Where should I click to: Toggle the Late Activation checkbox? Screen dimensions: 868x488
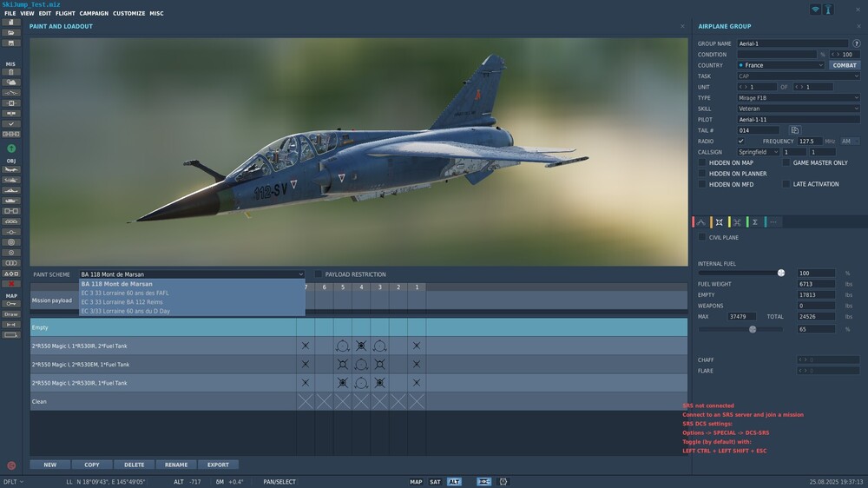(x=786, y=184)
